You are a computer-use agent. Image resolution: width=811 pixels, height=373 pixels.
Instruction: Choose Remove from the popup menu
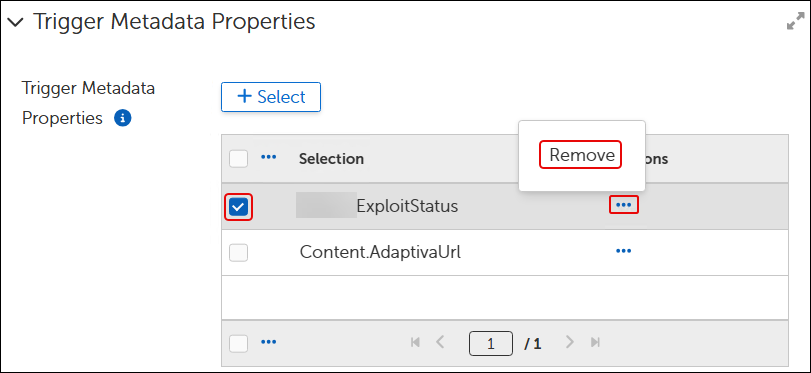580,155
